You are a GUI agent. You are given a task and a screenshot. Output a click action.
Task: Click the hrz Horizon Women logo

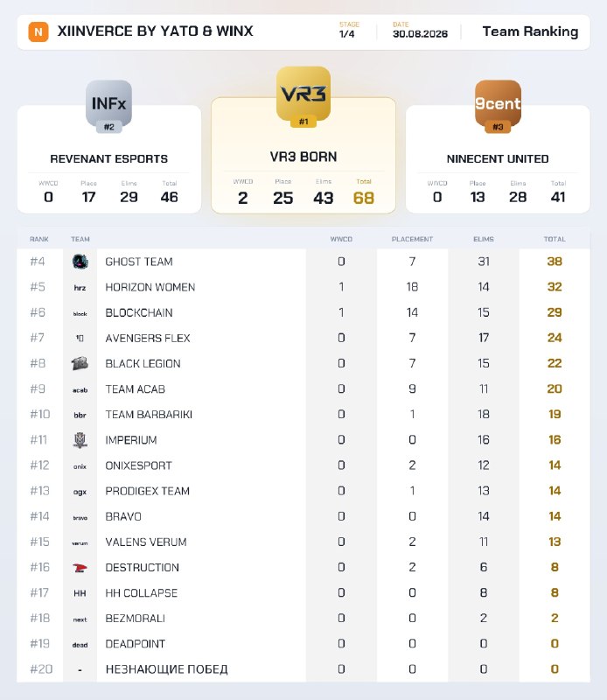tap(80, 288)
